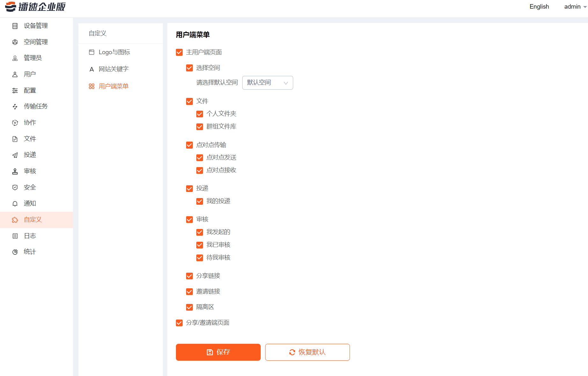Click the 用户端菜单 grid icon

point(91,86)
